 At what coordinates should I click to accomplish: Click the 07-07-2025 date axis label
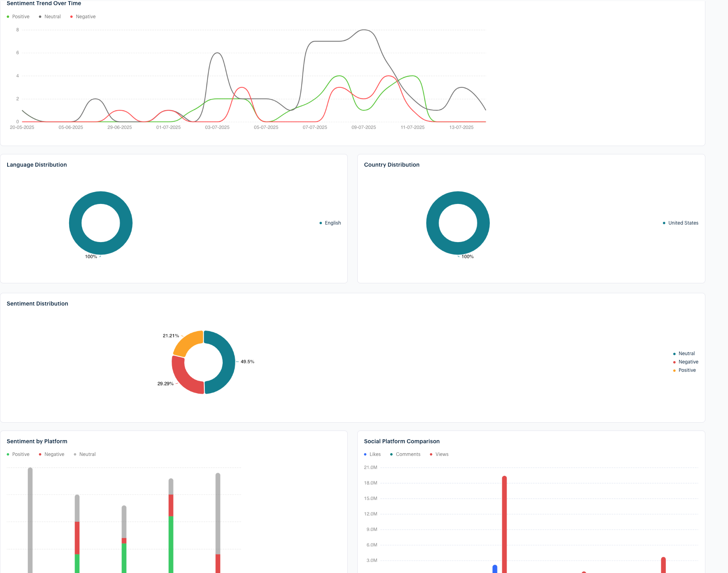tap(315, 127)
